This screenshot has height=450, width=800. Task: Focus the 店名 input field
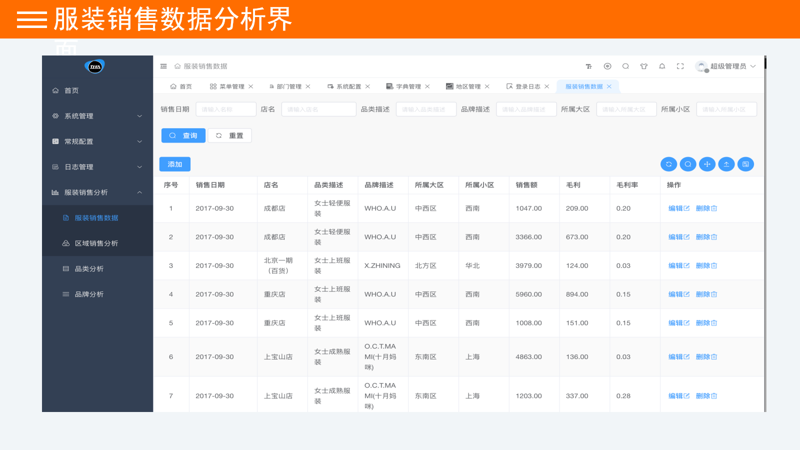318,109
